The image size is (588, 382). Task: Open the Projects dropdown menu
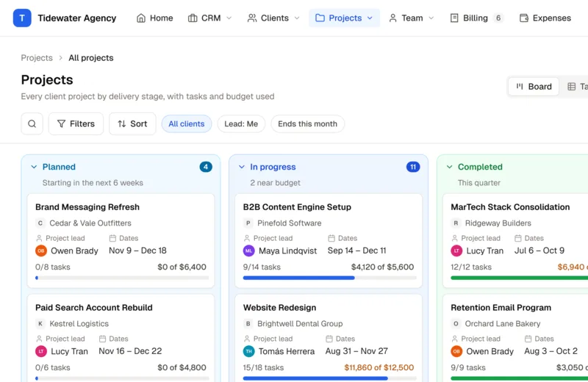[x=344, y=18]
